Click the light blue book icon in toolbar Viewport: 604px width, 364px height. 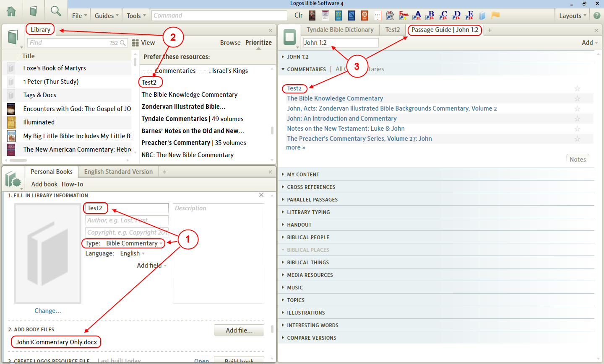pyautogui.click(x=482, y=15)
